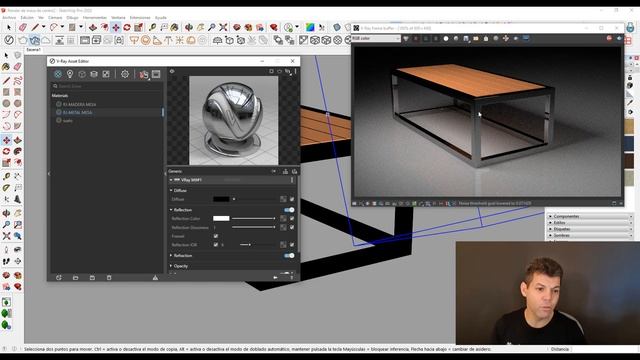Expand the Opacity section

click(171, 266)
